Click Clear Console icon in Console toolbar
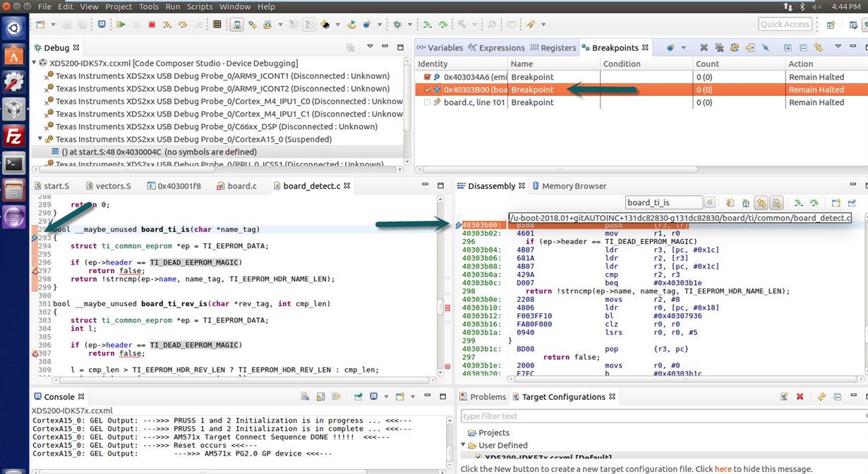Screen dimensions: 868x474 305,397
